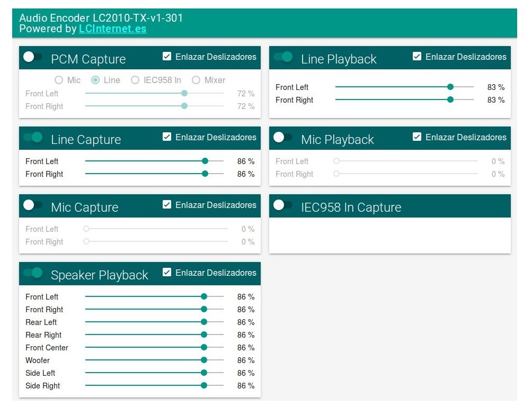Click the Speaker Playback Woofer slider handle
The height and width of the screenshot is (416, 532).
(x=204, y=360)
